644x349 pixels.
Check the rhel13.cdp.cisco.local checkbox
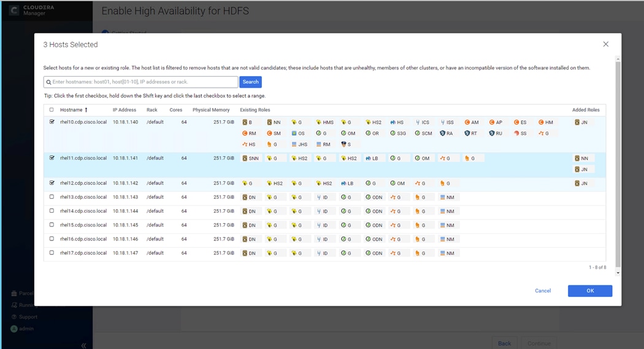[52, 197]
